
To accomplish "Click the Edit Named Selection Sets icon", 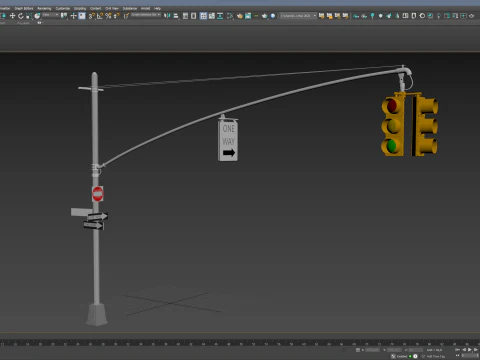I will pyautogui.click(x=126, y=16).
